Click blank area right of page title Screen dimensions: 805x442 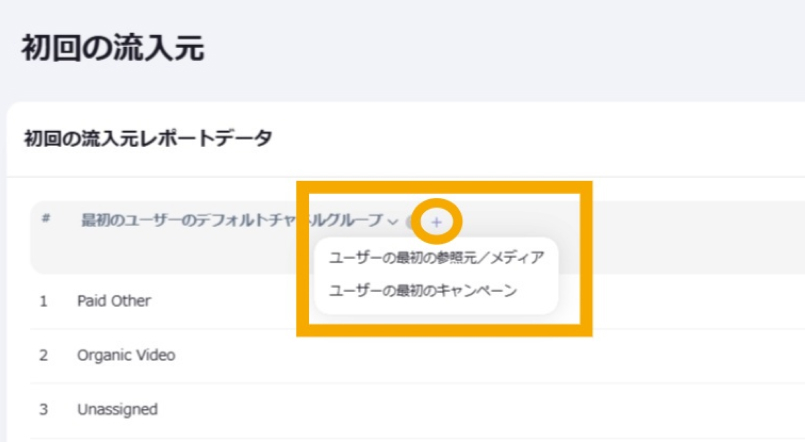coord(500,48)
